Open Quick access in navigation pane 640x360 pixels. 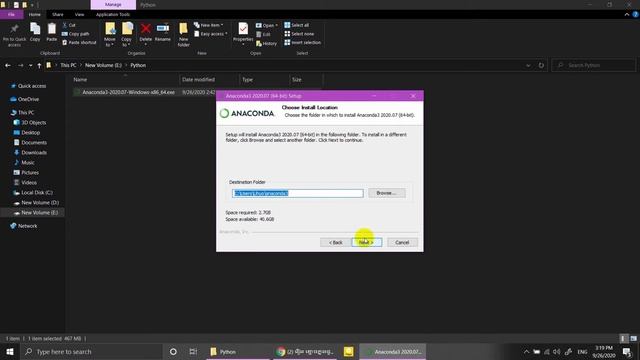32,86
